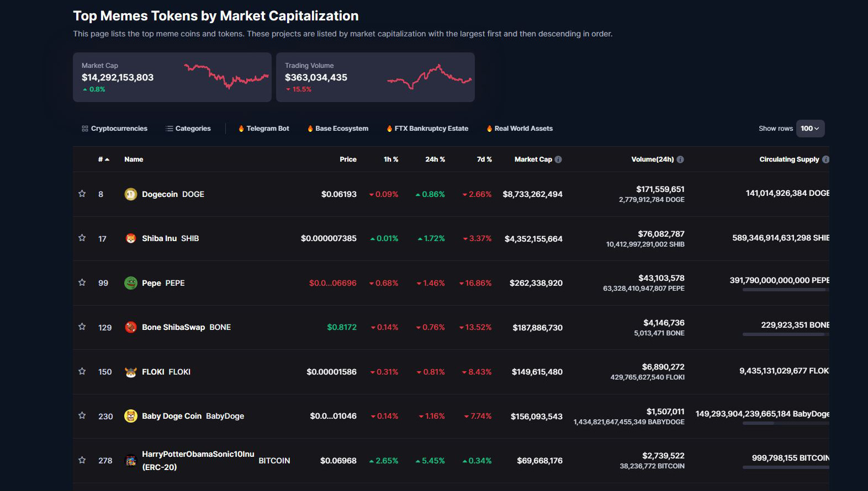
Task: Click the BITCOIN row circulating supply bar
Action: coord(786,467)
